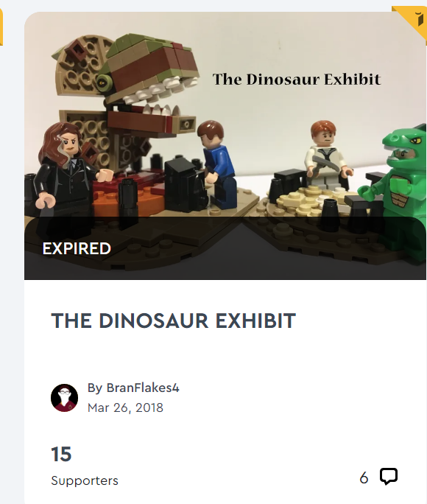This screenshot has height=504, width=427.
Task: Click the dark overlay banner behind EXPIRED
Action: pyautogui.click(x=225, y=248)
